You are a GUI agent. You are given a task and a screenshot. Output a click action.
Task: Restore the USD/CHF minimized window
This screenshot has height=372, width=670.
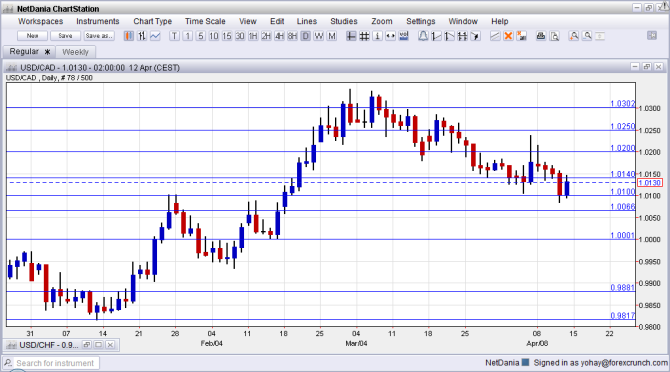click(x=87, y=345)
